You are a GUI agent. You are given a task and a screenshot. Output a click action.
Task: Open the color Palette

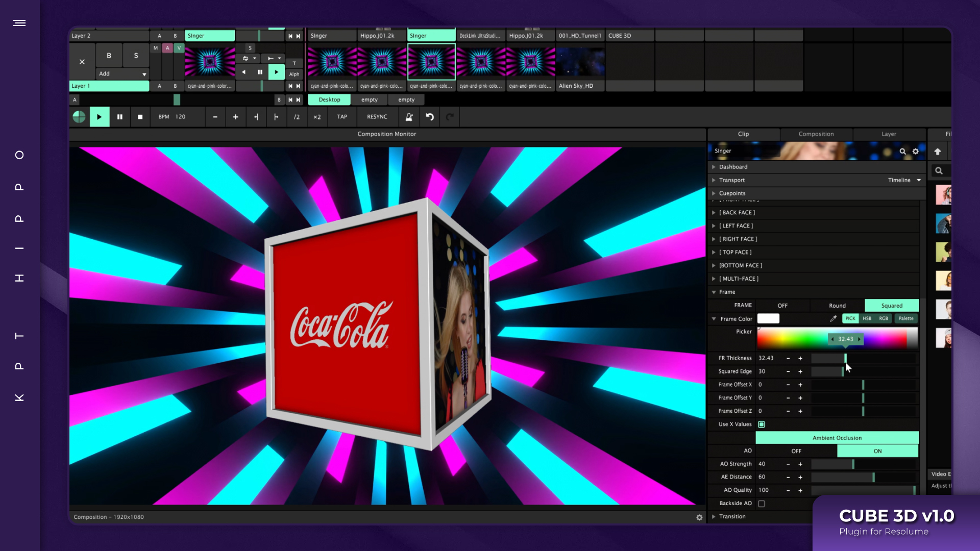[x=906, y=319]
